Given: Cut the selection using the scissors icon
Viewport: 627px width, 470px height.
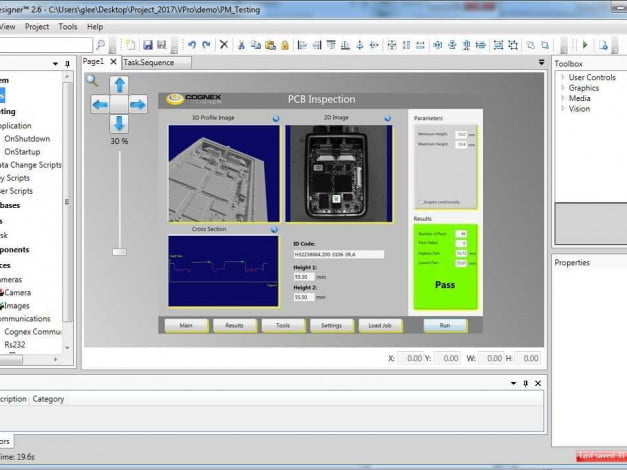Looking at the screenshot, I should point(241,45).
